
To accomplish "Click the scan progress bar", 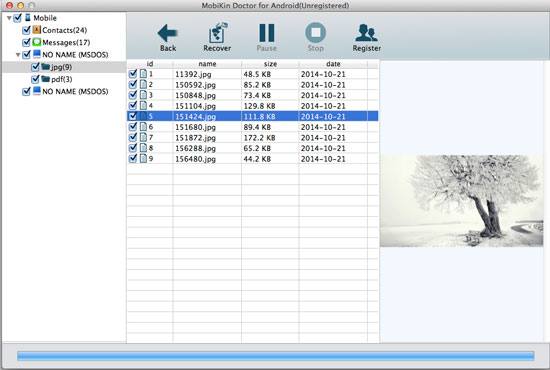I will 276,356.
